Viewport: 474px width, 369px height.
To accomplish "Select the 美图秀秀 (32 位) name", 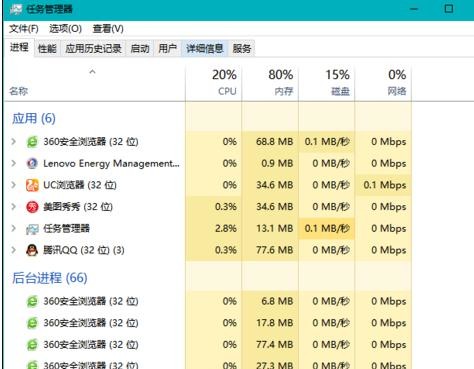I will (x=78, y=207).
